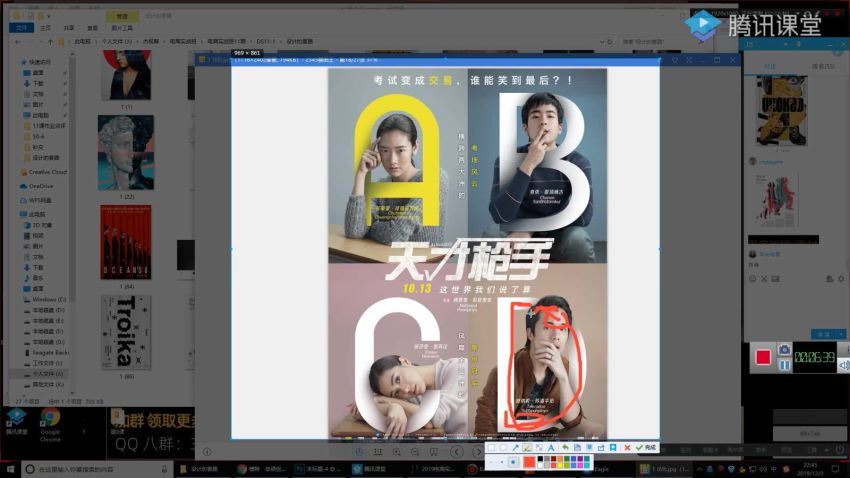Select the statue poster thumbnail 1 (22)

pos(126,153)
